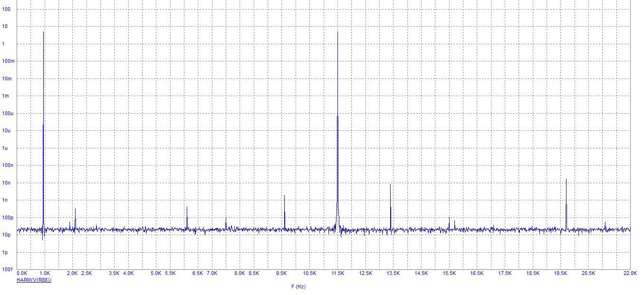Click the small spectrum peak near 19.5K

tap(566, 204)
